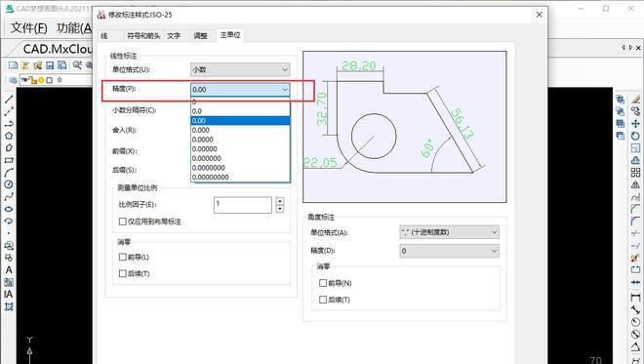Select the Copy objects tool
This screenshot has height=364, width=644.
click(x=636, y=111)
